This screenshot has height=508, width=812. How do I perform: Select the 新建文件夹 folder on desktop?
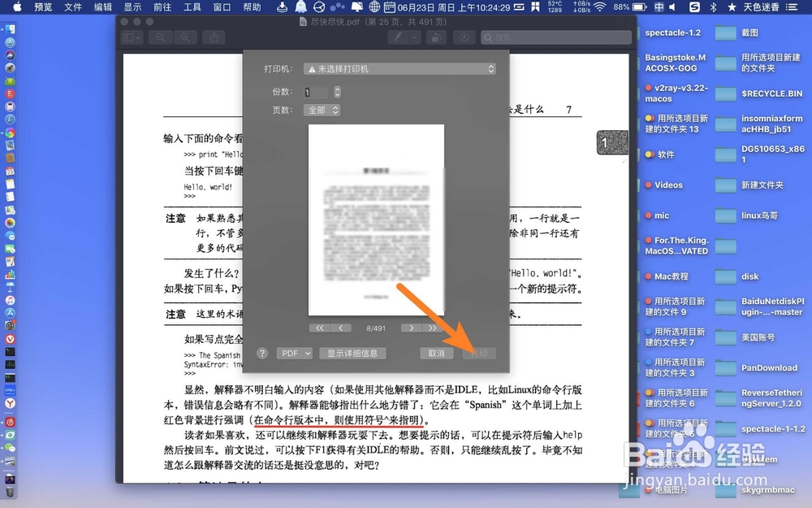(x=725, y=185)
